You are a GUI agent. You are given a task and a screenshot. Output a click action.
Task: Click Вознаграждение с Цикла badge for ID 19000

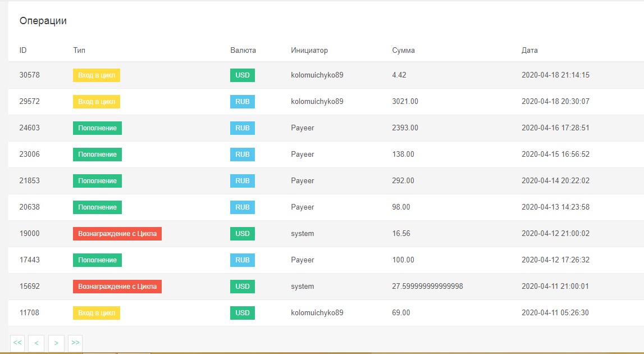coord(117,234)
